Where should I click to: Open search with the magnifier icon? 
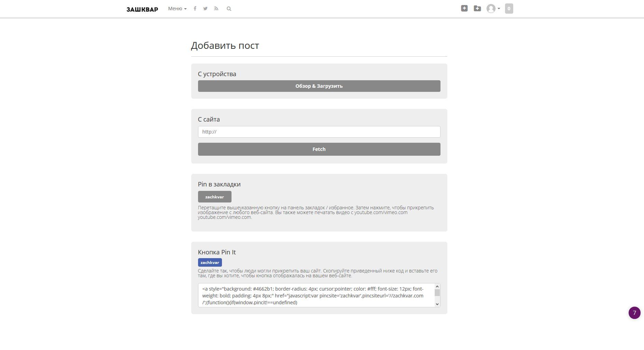click(229, 9)
